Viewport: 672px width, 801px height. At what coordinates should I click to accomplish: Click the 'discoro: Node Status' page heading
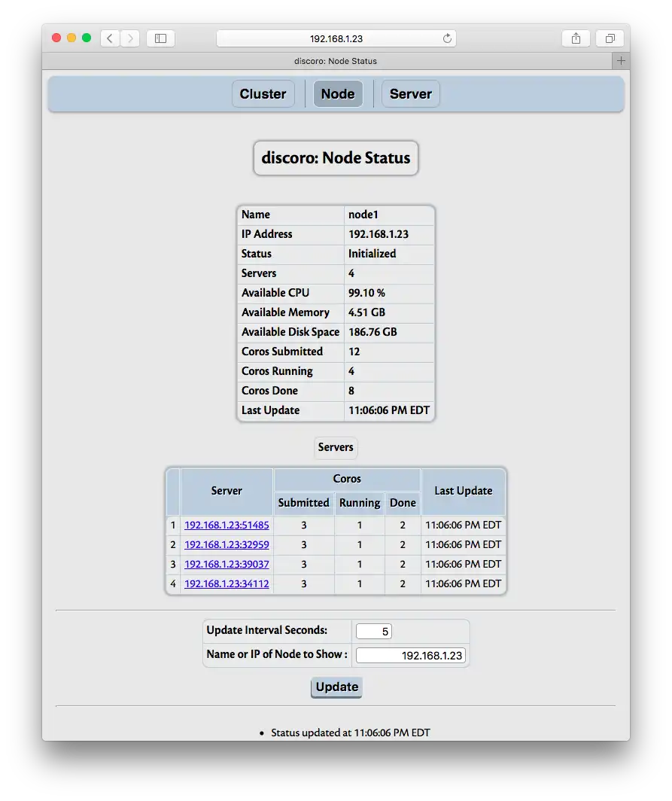click(336, 158)
